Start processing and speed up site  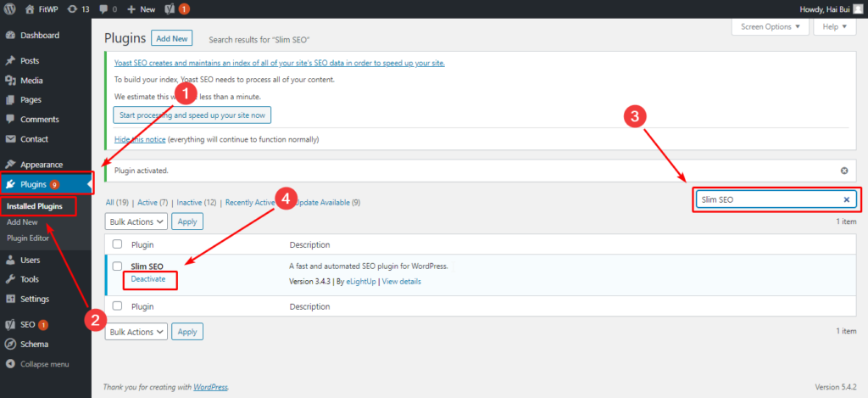(x=192, y=115)
